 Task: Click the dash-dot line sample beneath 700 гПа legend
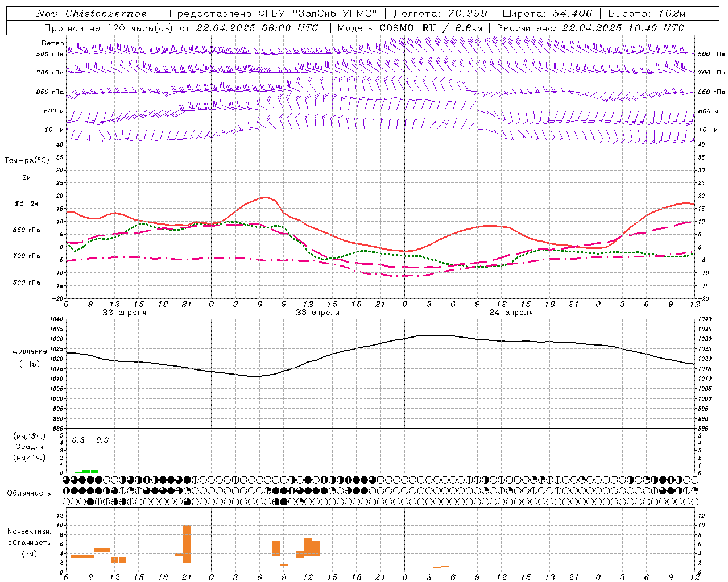pos(26,263)
